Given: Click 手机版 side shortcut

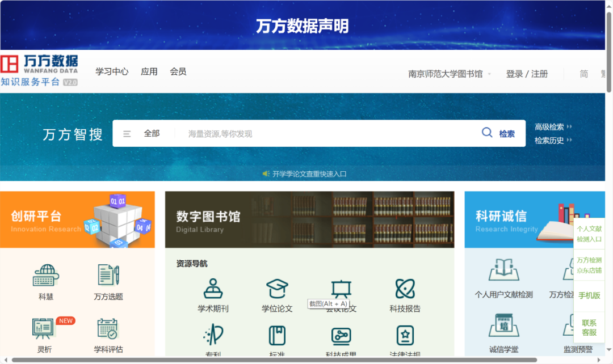Looking at the screenshot, I should (x=589, y=295).
